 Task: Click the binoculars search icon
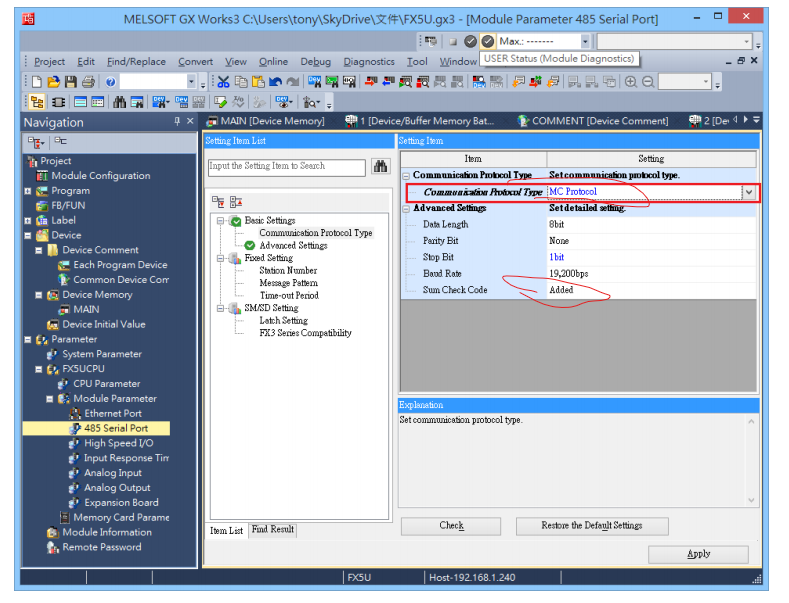380,167
